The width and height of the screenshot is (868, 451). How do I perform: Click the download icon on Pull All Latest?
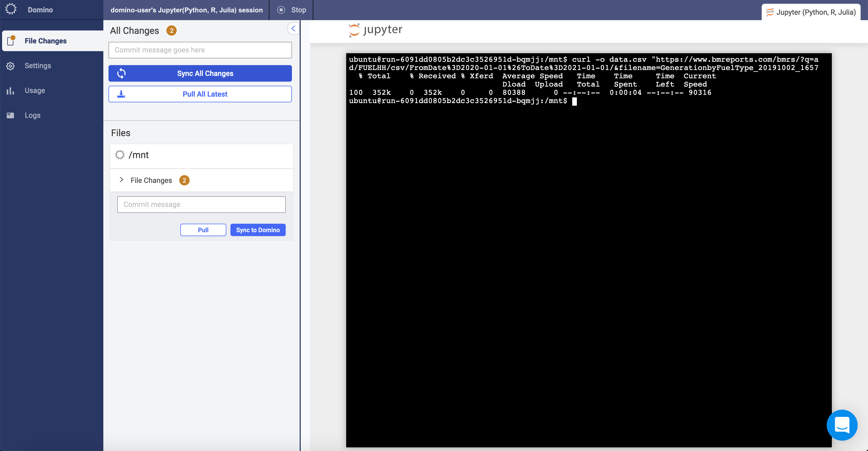[x=121, y=94]
